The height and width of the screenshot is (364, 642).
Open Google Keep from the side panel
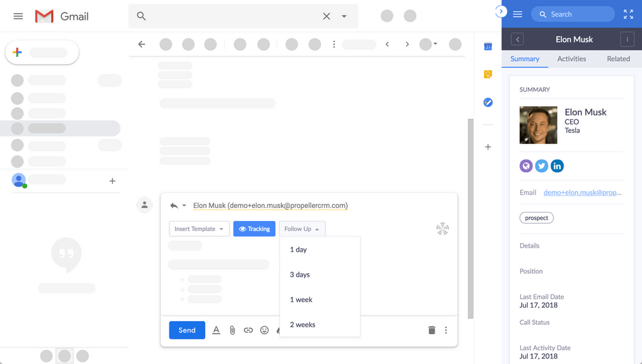[x=487, y=74]
